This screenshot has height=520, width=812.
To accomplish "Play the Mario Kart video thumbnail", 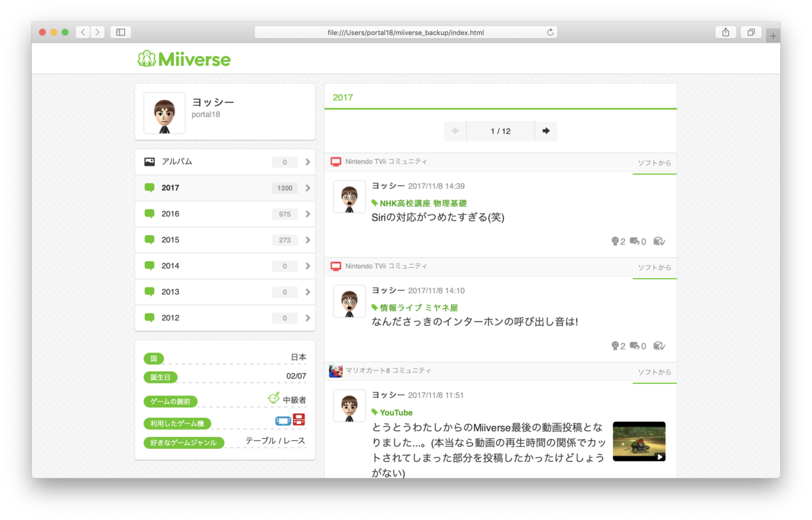I will (x=639, y=442).
